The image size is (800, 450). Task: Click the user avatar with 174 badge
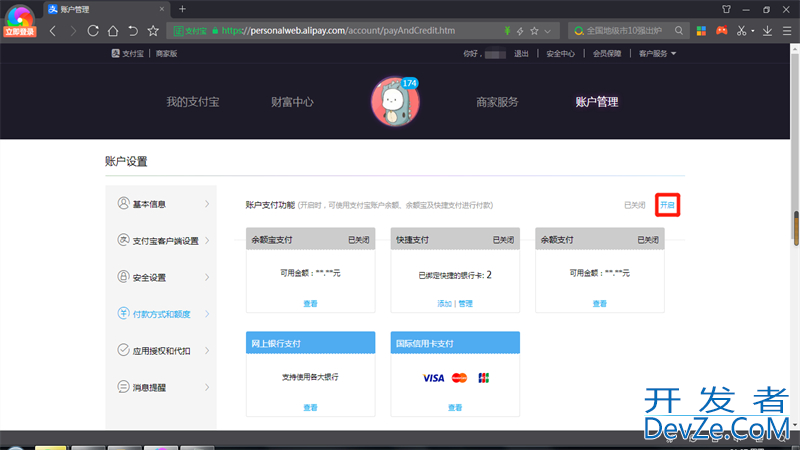(x=395, y=102)
